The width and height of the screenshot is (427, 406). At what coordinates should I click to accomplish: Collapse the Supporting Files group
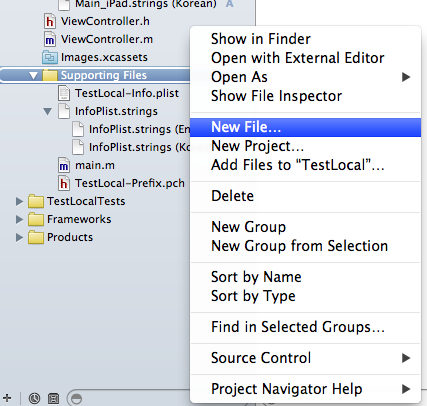(x=33, y=76)
